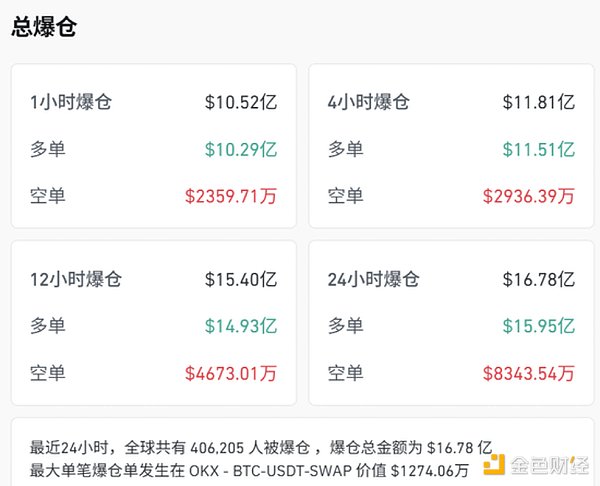Click the green $14.93亿 long value
600x486 pixels.
[x=241, y=326]
